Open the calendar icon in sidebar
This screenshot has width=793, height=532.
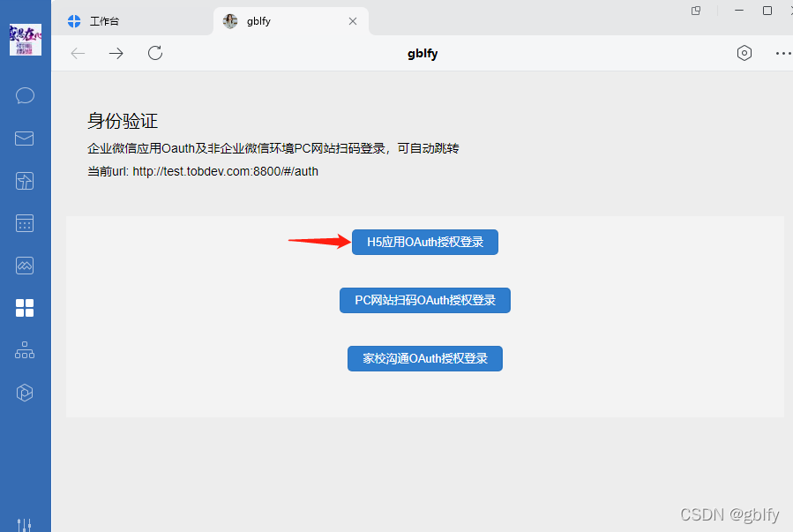pos(25,223)
